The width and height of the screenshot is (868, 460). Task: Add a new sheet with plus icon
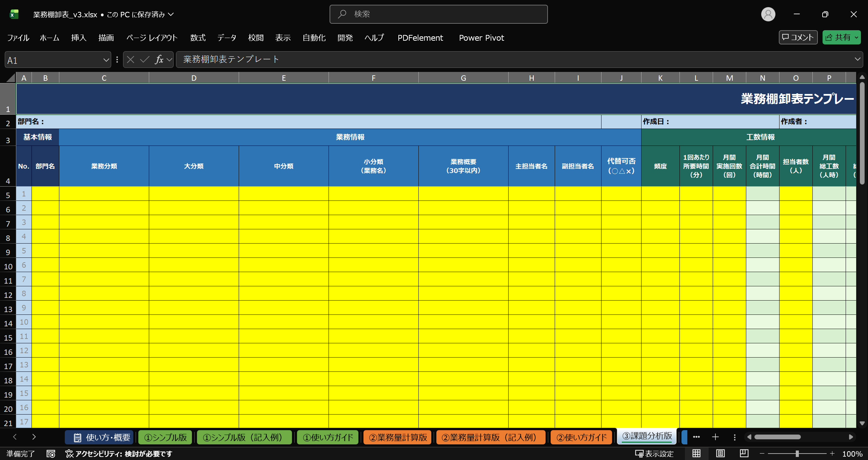click(715, 437)
